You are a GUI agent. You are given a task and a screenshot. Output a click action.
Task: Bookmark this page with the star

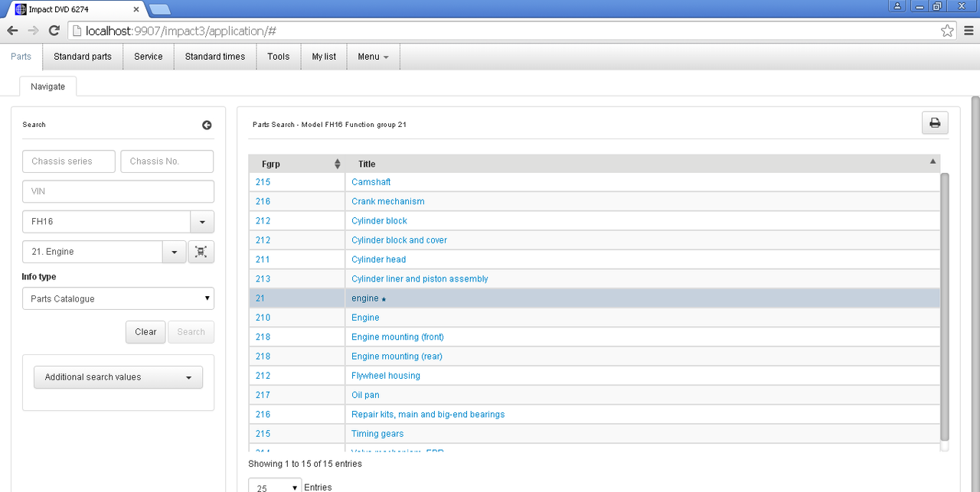tap(947, 31)
